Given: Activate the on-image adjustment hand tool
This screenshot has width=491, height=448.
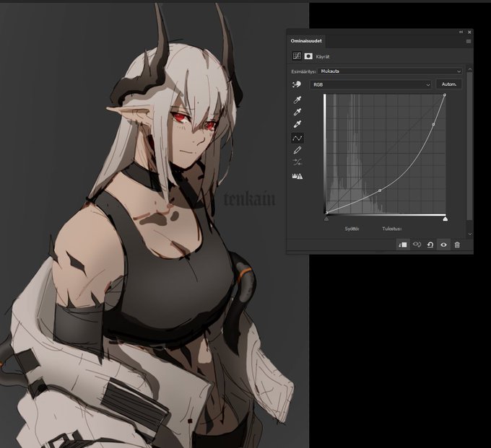Looking at the screenshot, I should click(297, 84).
